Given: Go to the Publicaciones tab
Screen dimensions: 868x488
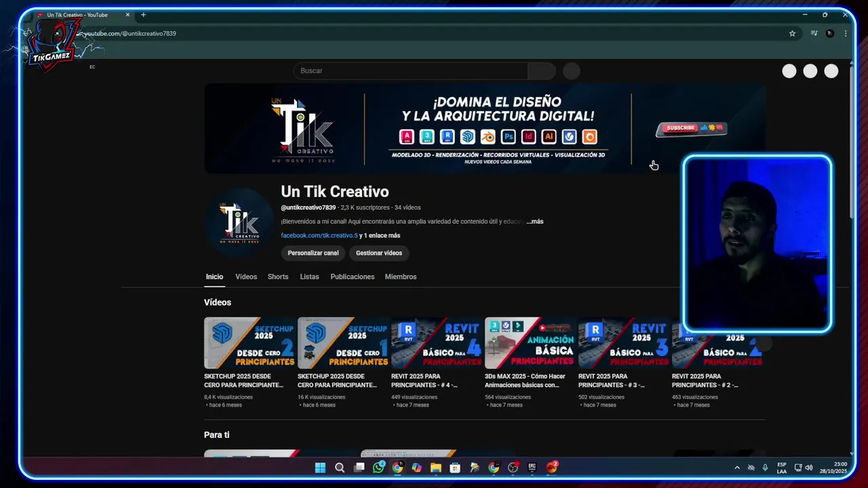Looking at the screenshot, I should click(x=352, y=277).
